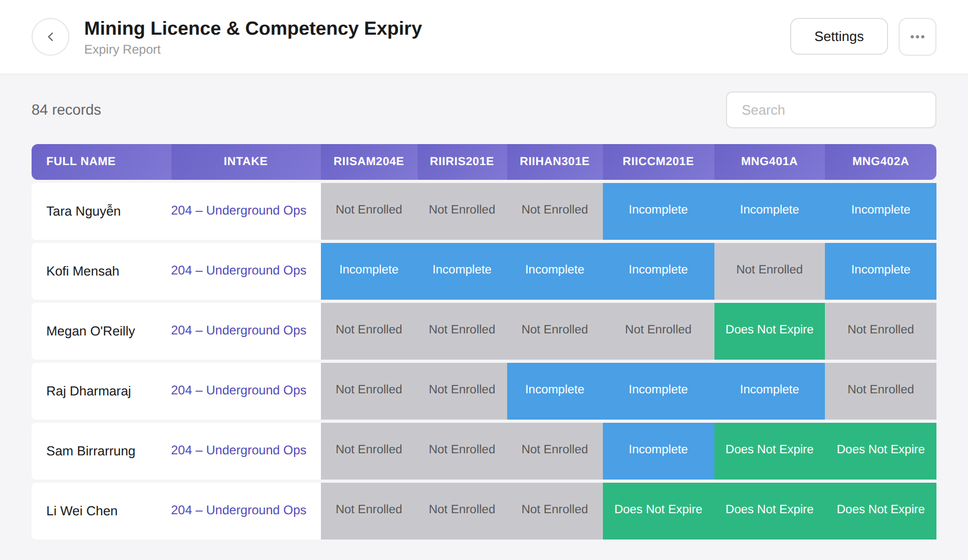The height and width of the screenshot is (560, 968).
Task: Select the MNG402A column header
Action: click(880, 162)
